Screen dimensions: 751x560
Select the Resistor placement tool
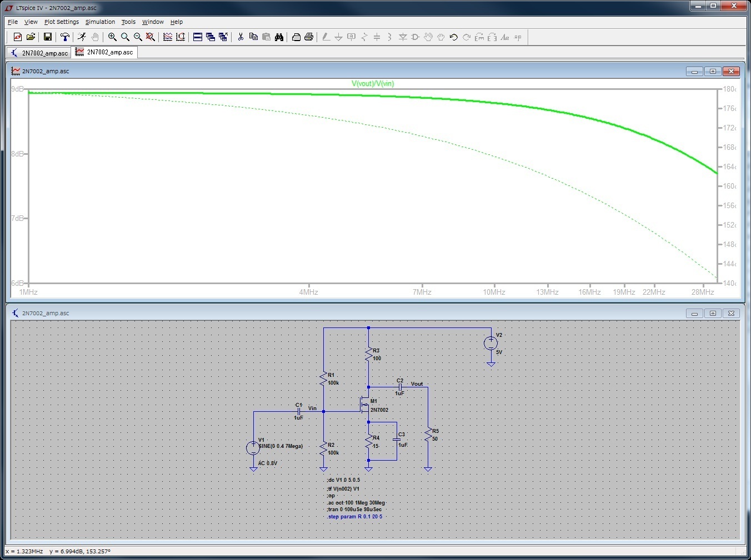(364, 37)
